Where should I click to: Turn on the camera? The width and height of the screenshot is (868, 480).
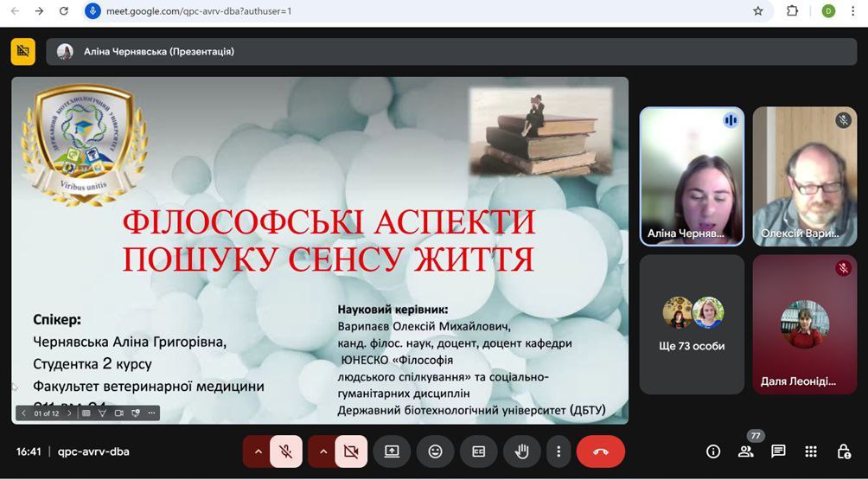pos(351,451)
